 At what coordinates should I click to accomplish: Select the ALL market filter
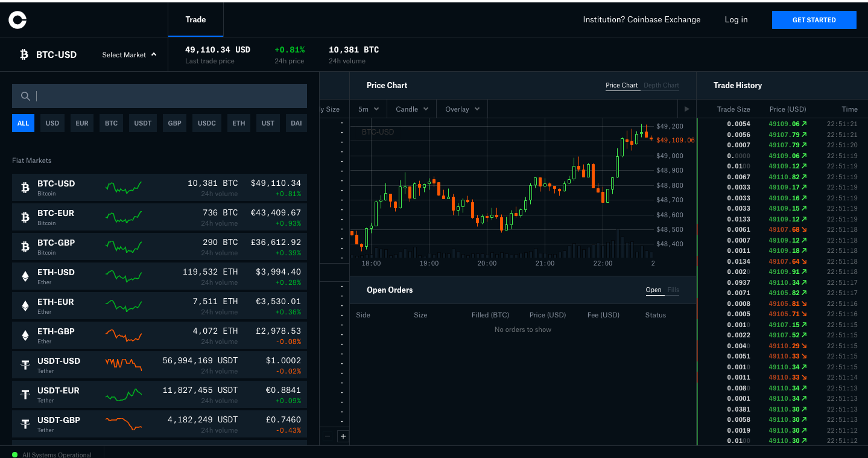23,123
